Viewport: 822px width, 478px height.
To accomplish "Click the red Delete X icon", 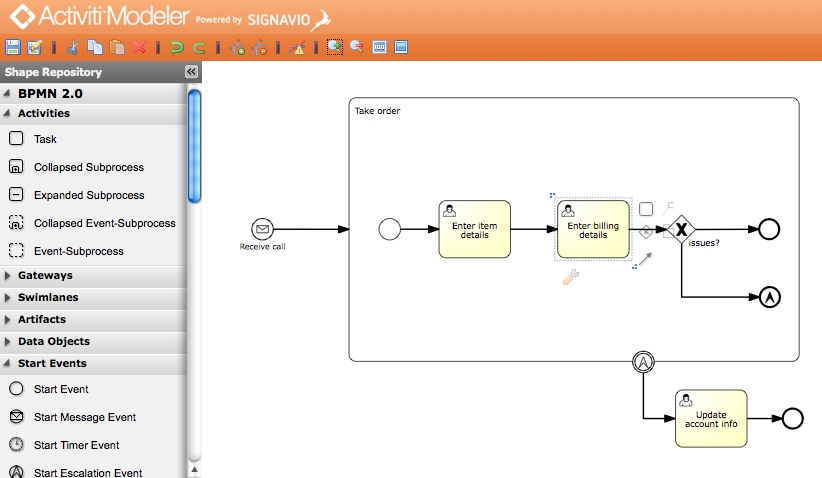I will [x=140, y=47].
